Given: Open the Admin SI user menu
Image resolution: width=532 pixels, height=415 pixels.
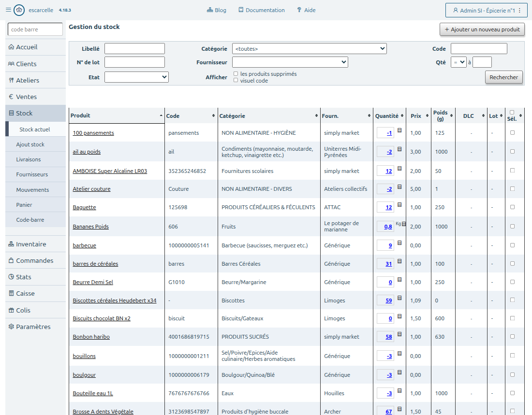Looking at the screenshot, I should point(487,10).
